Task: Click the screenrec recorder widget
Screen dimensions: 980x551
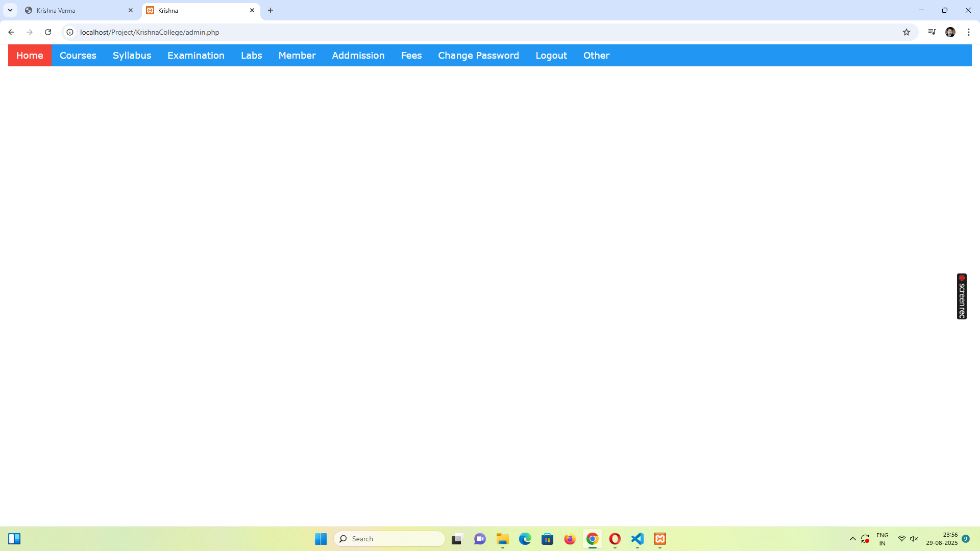Action: point(962,296)
